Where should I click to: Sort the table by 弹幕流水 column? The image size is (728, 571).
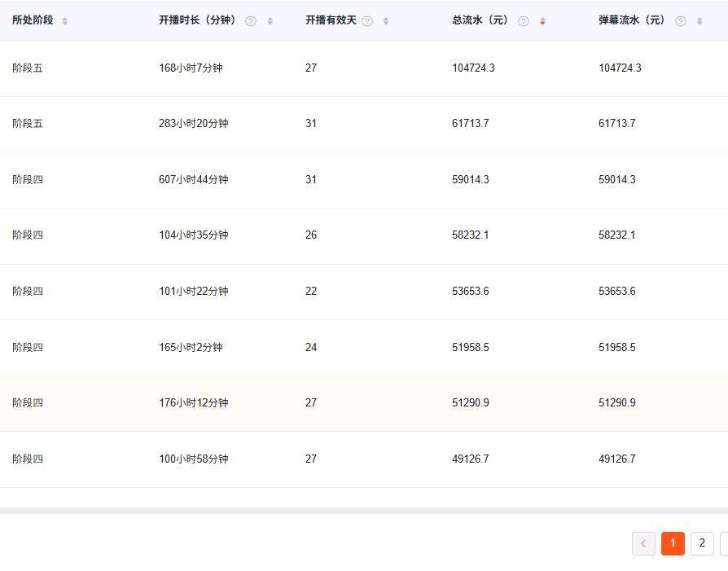(699, 20)
